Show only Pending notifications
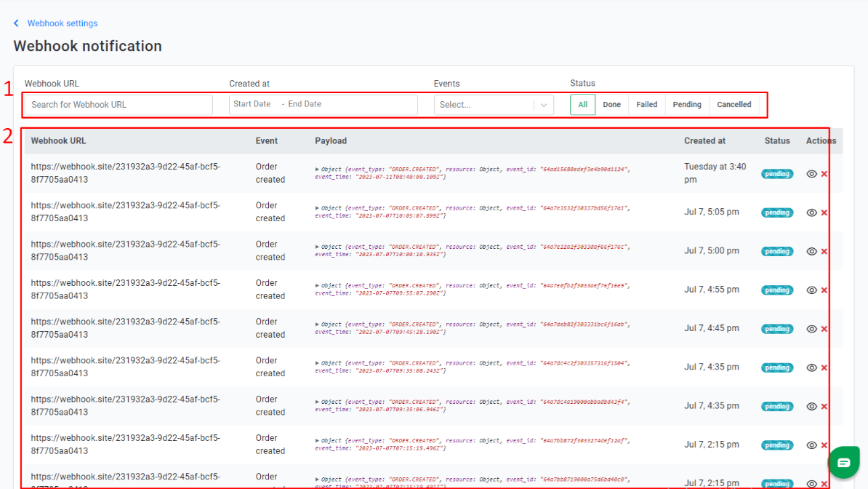 coord(687,105)
